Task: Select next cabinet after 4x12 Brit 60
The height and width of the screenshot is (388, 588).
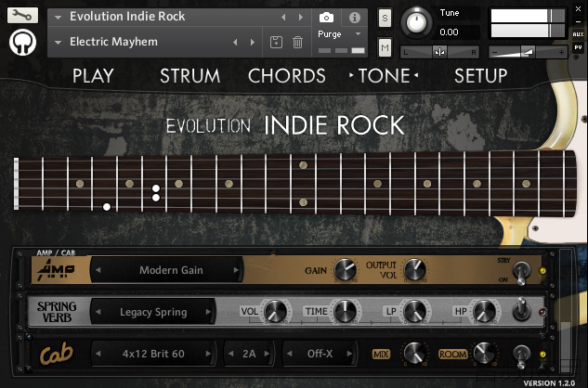Action: pos(208,354)
